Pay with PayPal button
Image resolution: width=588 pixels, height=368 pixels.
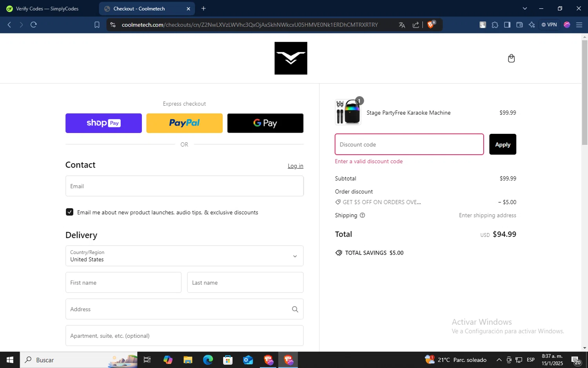coord(184,123)
